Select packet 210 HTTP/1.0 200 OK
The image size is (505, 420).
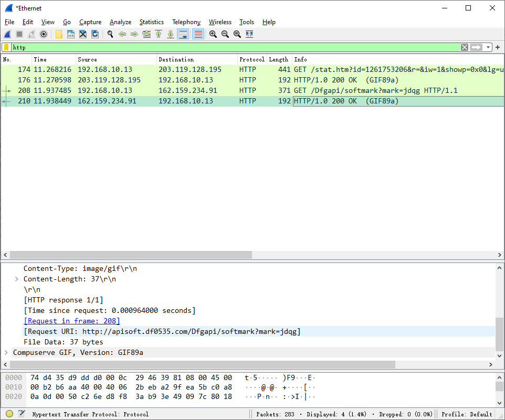coord(252,101)
